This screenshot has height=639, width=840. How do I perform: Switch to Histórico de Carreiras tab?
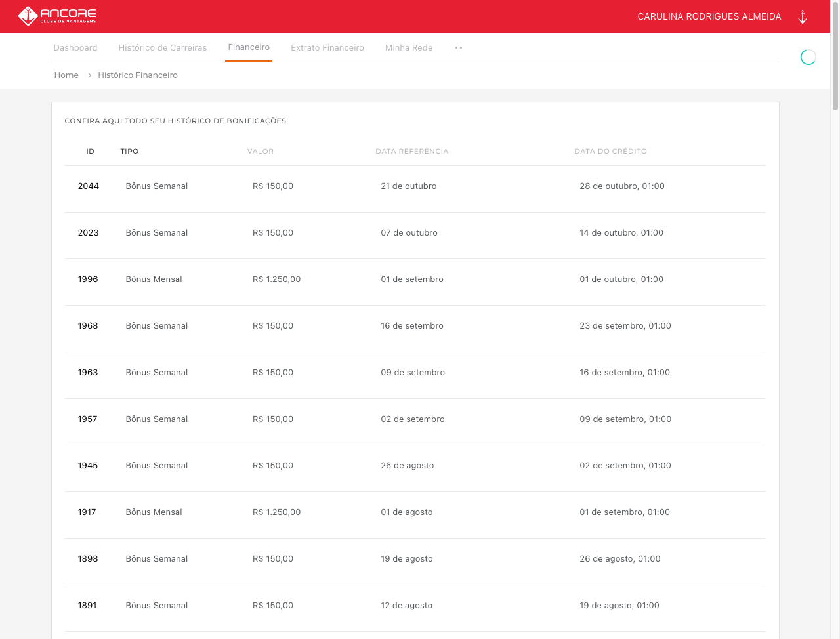pos(163,48)
